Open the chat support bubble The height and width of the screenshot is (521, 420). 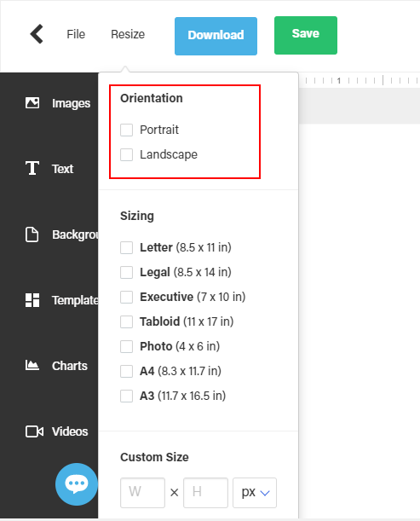(x=77, y=484)
